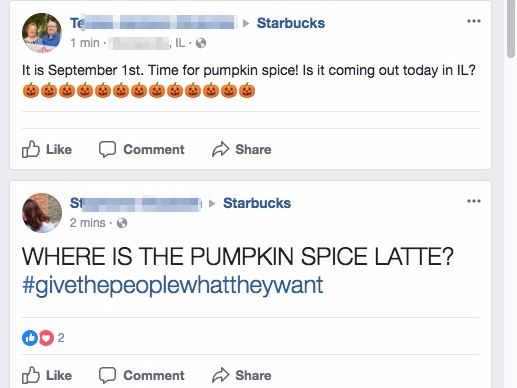The width and height of the screenshot is (517, 388).
Task: Click the thumbs-up icon under the latte post
Action: click(x=31, y=375)
